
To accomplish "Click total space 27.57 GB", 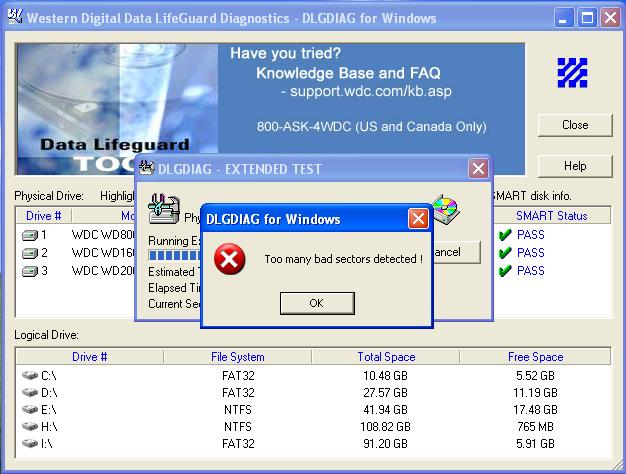I will (x=385, y=393).
